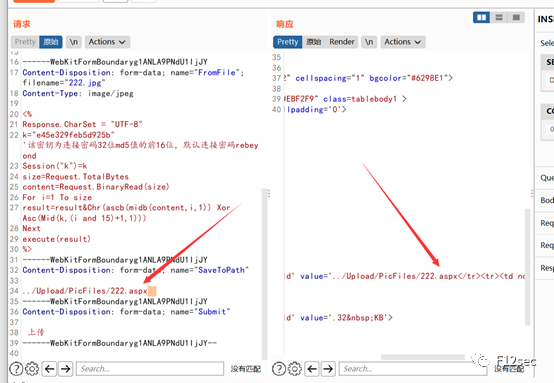Click the 'For i=1 To size' line

[57, 198]
